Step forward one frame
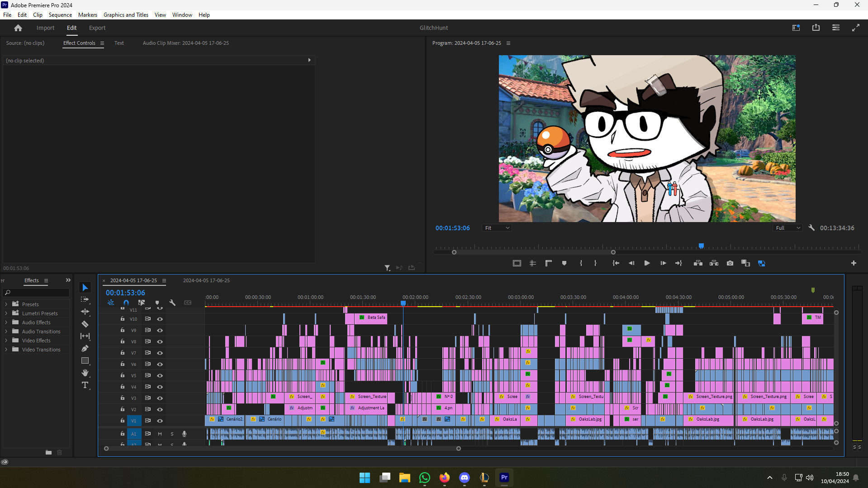The width and height of the screenshot is (868, 488). pos(663,263)
